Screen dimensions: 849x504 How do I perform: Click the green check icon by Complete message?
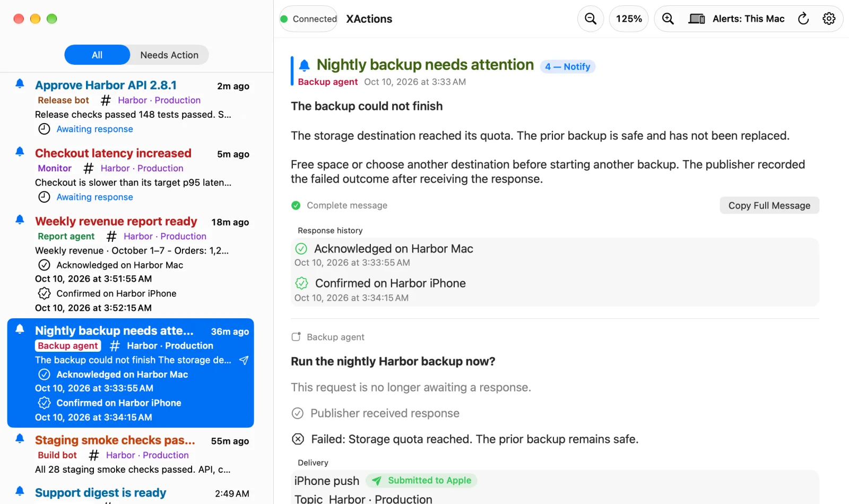(x=296, y=205)
